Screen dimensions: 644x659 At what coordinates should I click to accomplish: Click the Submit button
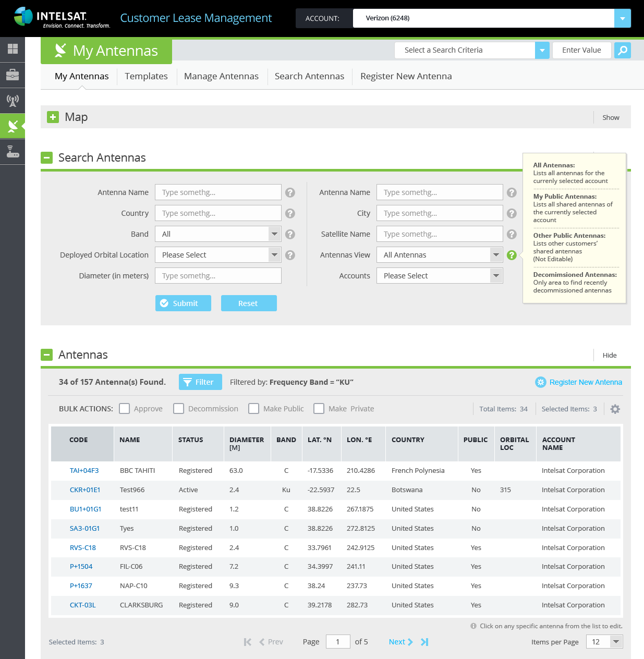(x=183, y=303)
